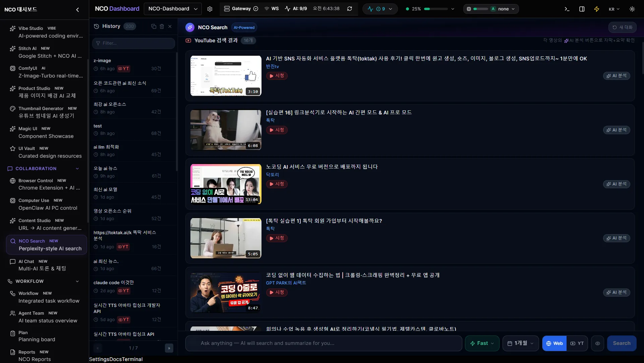Click Product Studio sparkle icon
Image resolution: width=644 pixels, height=363 pixels.
coord(13,89)
